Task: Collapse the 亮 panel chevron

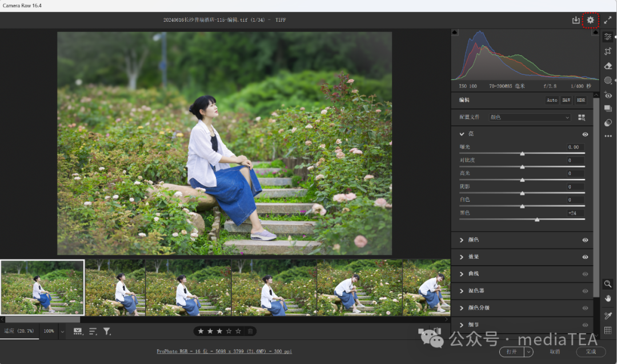Action: (x=462, y=134)
